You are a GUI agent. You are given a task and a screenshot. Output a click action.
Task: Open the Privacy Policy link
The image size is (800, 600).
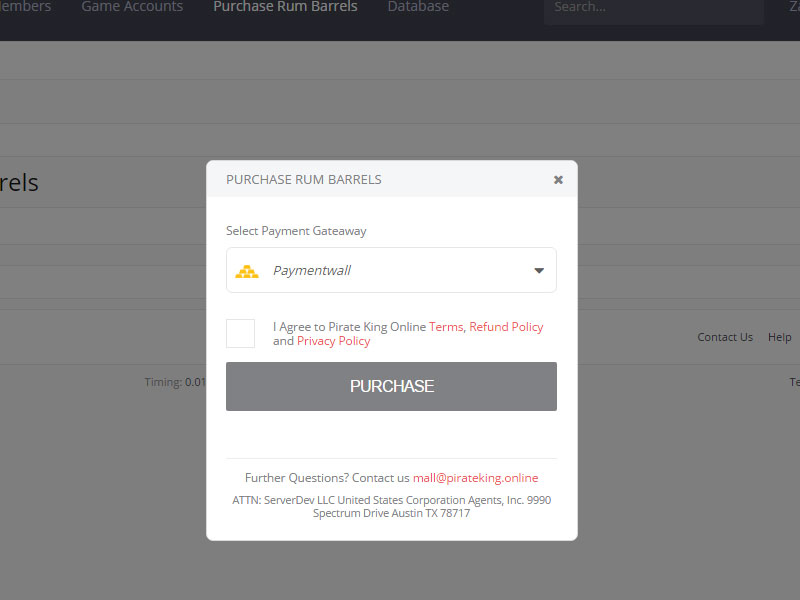coord(334,341)
